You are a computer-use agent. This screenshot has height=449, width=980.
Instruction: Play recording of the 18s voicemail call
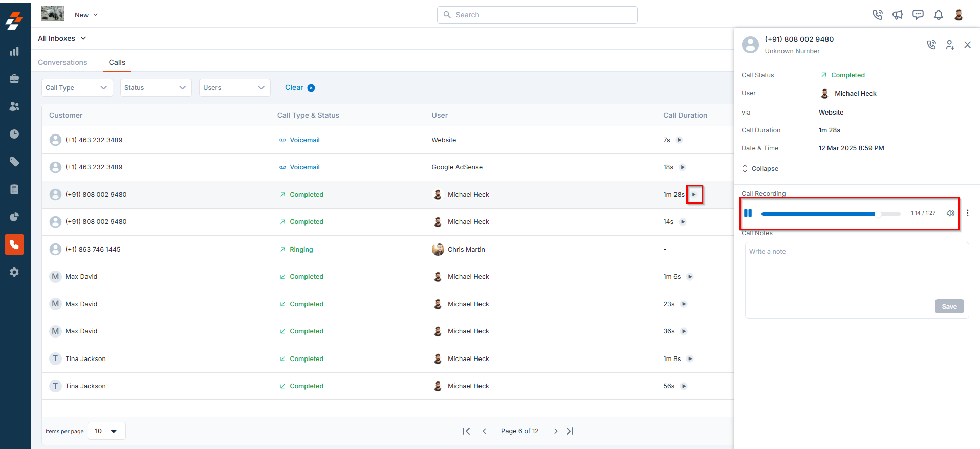click(x=683, y=167)
